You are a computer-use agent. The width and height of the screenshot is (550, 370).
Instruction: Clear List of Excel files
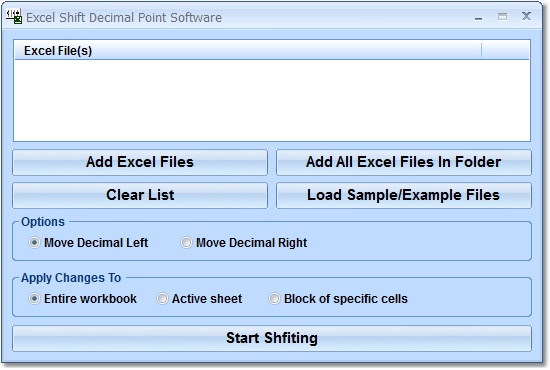tap(140, 195)
